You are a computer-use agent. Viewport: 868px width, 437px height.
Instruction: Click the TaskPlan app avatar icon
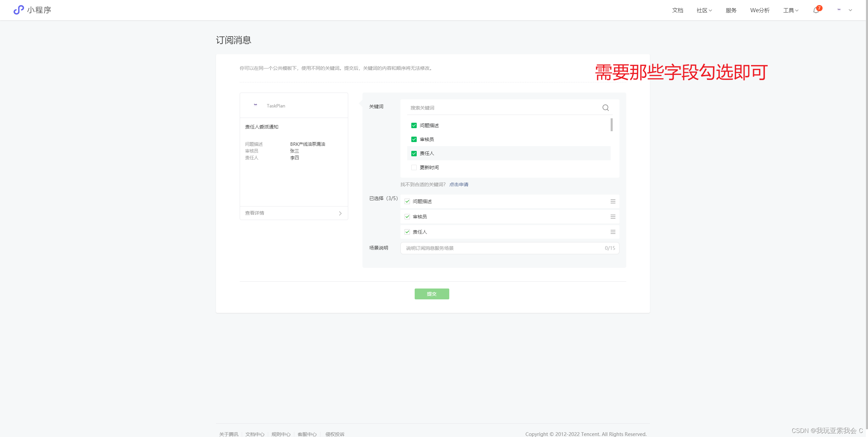click(x=255, y=105)
